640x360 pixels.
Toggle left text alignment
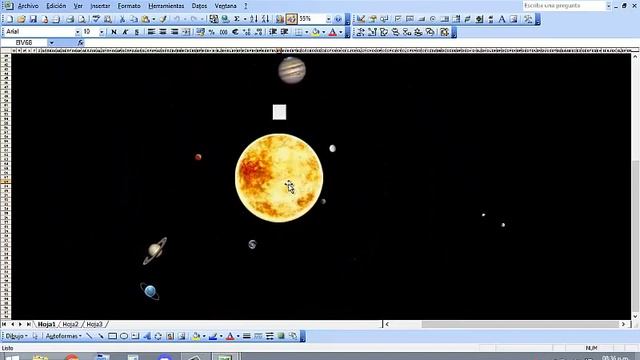[x=151, y=32]
